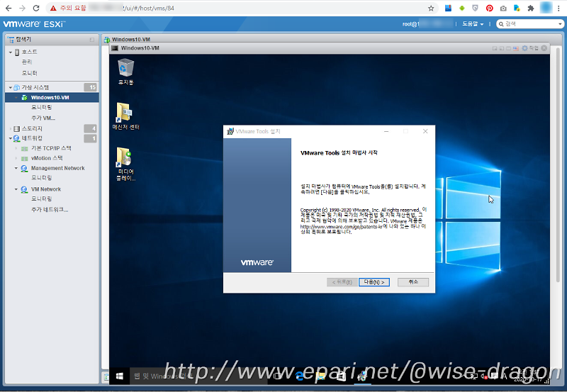
Task: Open 모니터링 under VM Network
Action: coord(42,199)
